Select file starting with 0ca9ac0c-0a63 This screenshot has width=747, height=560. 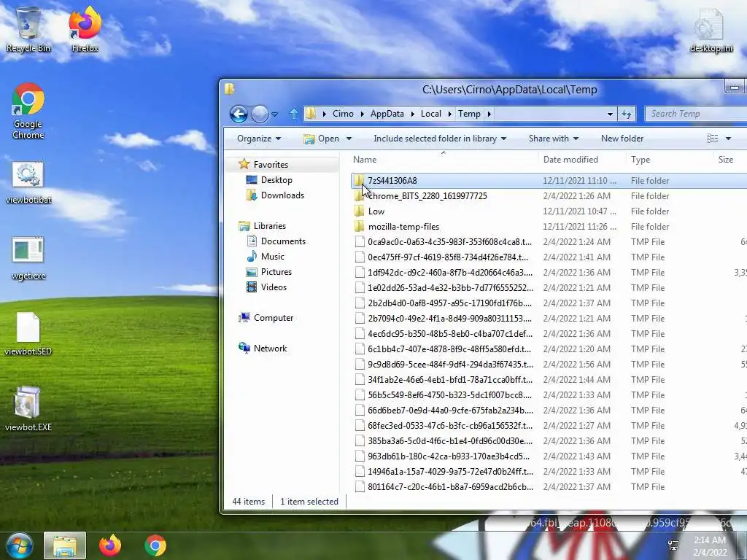pos(449,242)
